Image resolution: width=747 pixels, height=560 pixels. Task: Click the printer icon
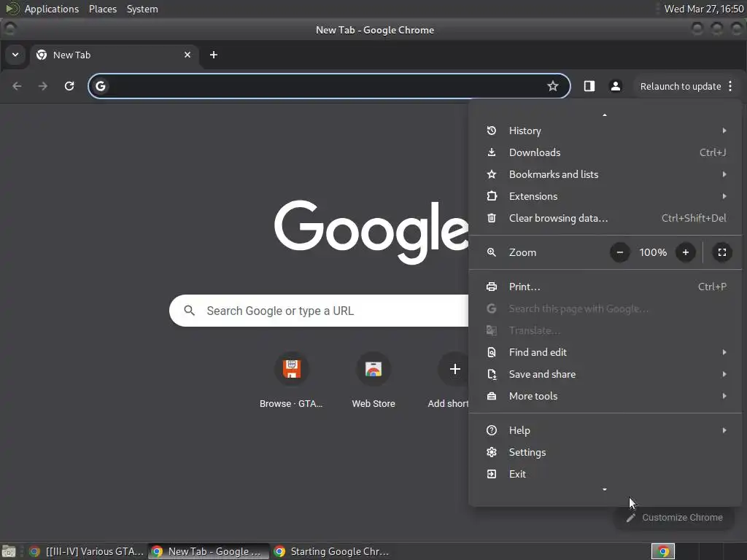[x=492, y=287]
